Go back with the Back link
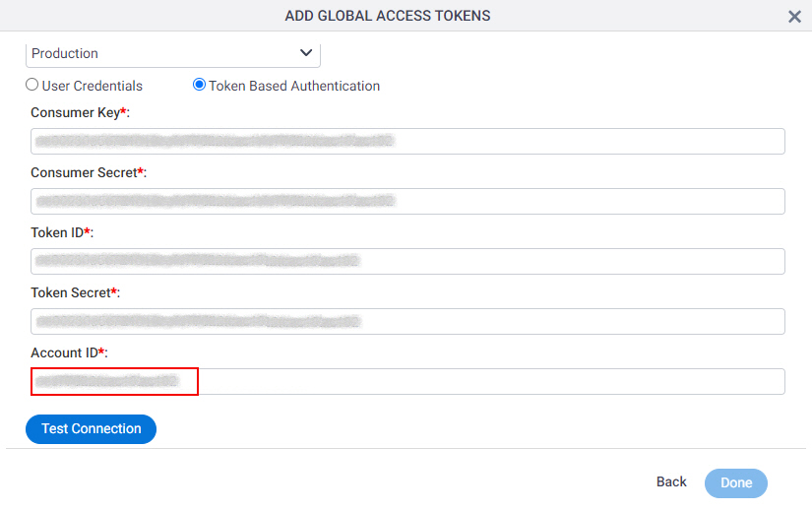Viewport: 812px width, 511px height. tap(671, 482)
